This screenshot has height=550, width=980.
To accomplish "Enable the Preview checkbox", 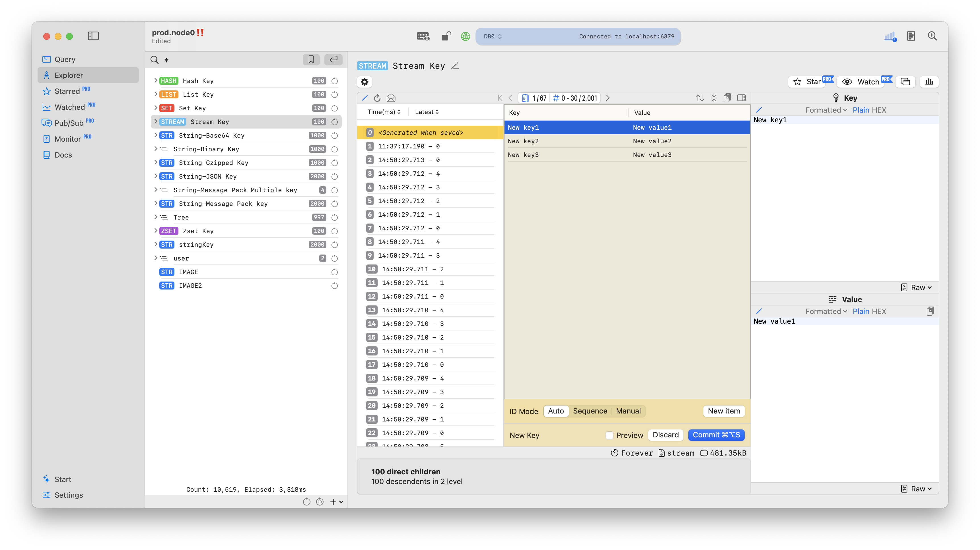I will (x=610, y=435).
